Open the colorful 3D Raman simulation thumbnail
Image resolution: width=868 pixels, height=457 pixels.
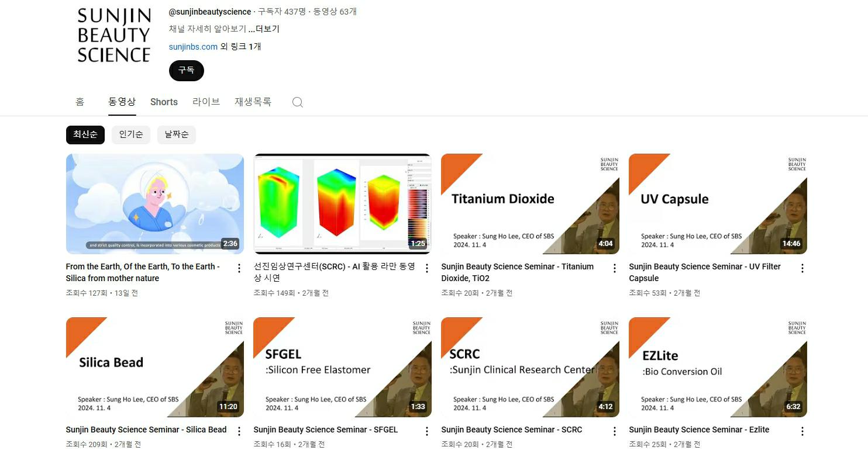coord(342,204)
